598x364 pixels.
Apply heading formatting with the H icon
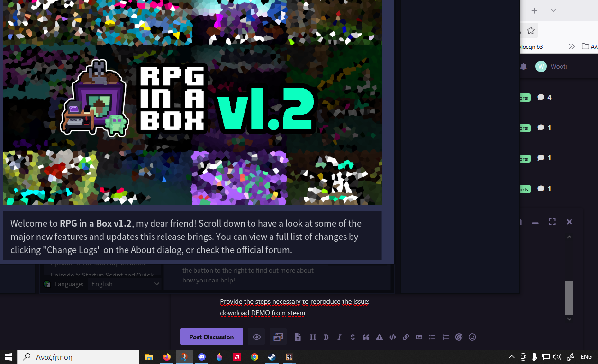click(x=313, y=337)
